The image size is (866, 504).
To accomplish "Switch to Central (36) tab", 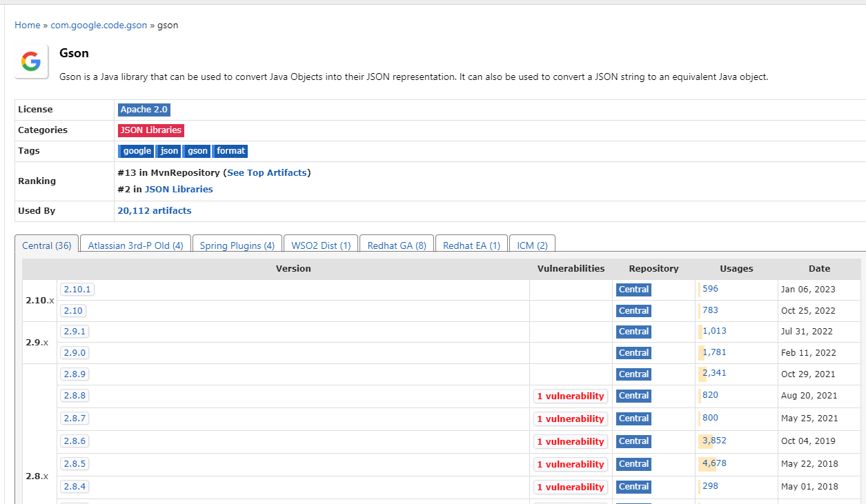I will click(47, 245).
